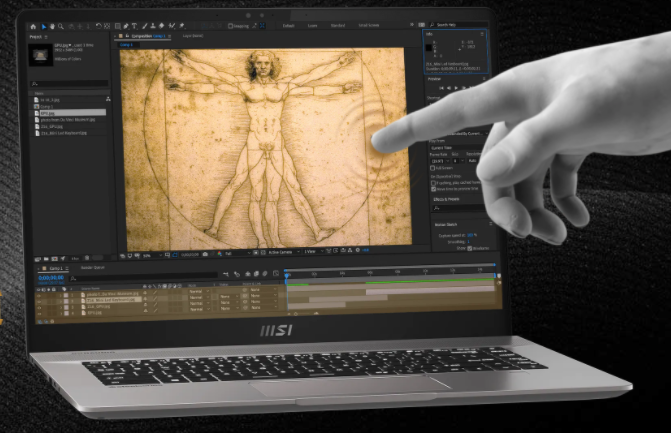The image size is (671, 433).
Task: Switch to Default workspace
Action: coord(288,26)
